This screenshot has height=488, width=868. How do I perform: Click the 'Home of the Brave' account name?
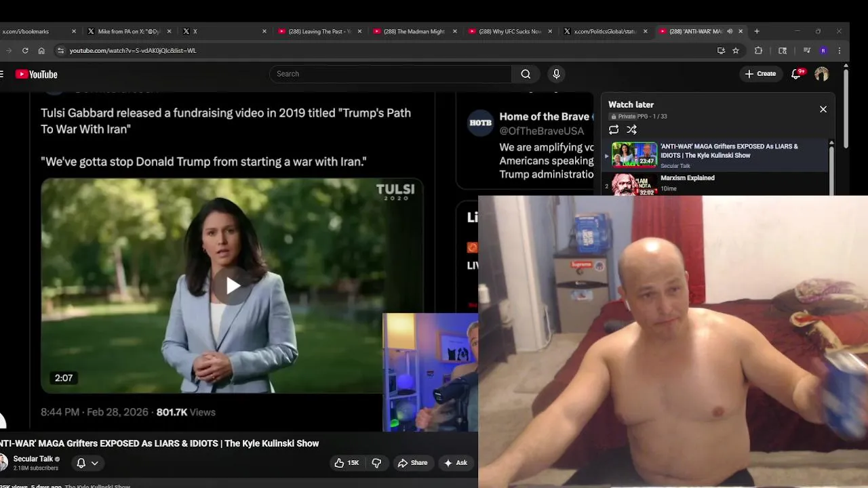click(x=545, y=117)
